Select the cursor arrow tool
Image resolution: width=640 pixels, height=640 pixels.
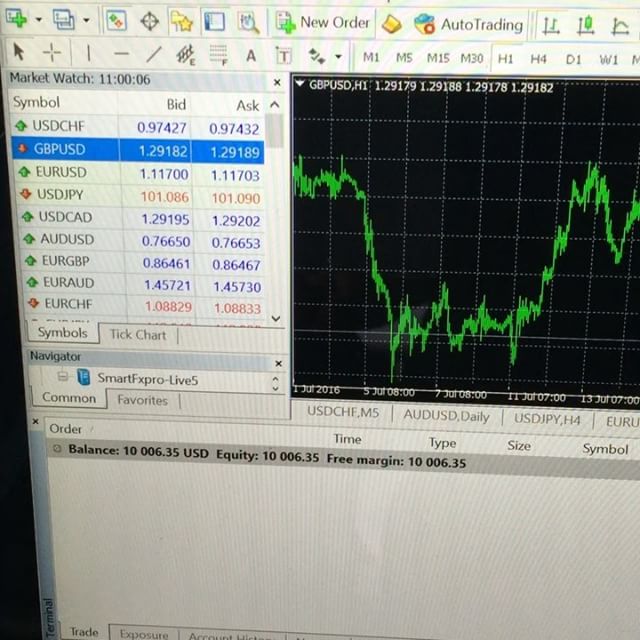click(19, 52)
